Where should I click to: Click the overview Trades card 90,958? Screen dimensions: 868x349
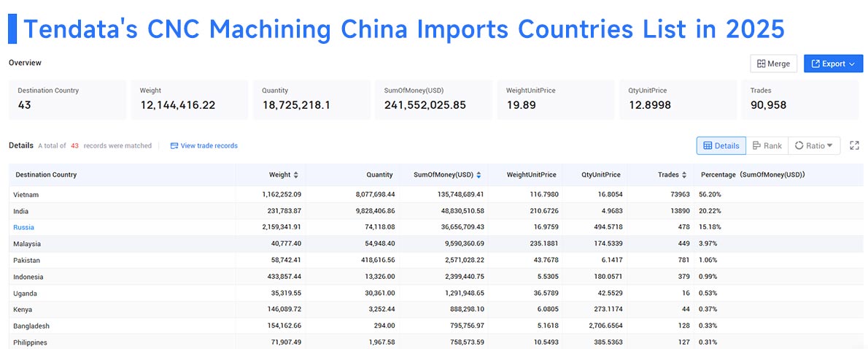pos(800,100)
